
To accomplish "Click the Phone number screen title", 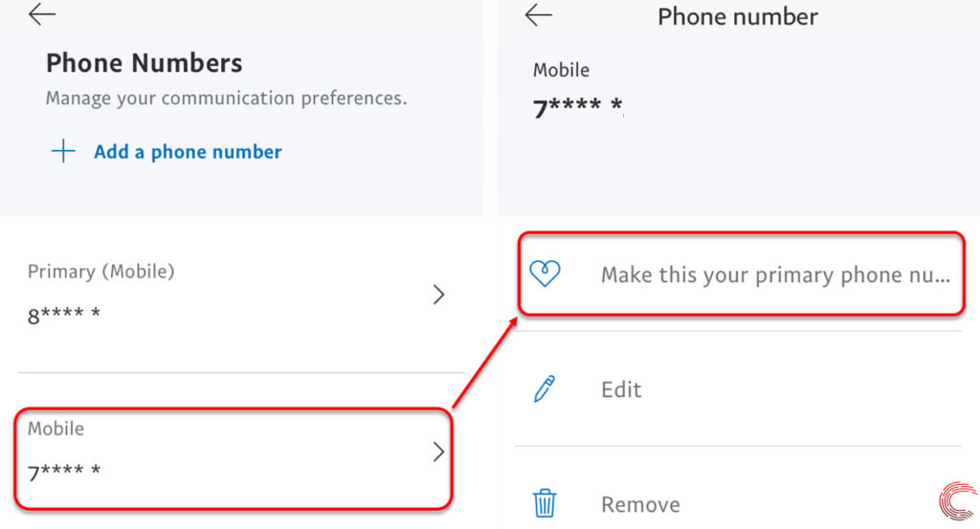I will tap(738, 17).
